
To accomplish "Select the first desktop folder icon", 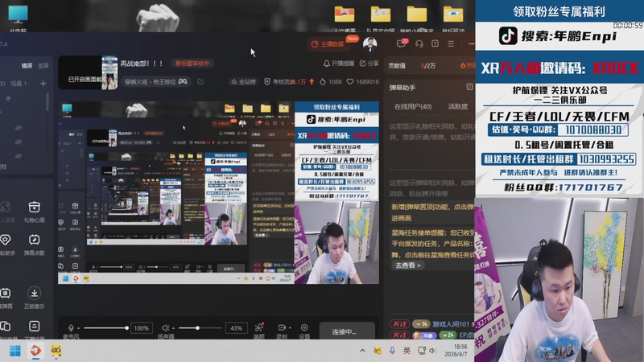I will [345, 18].
